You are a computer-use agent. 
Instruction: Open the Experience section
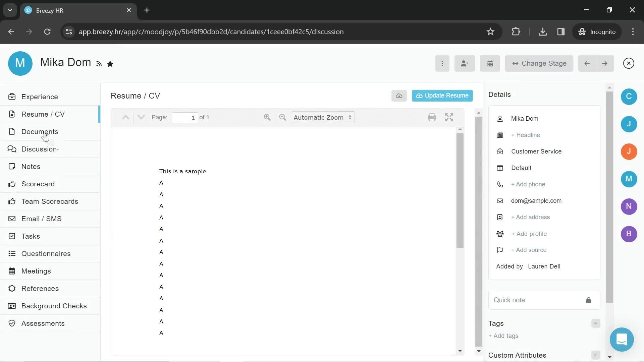tap(50, 97)
